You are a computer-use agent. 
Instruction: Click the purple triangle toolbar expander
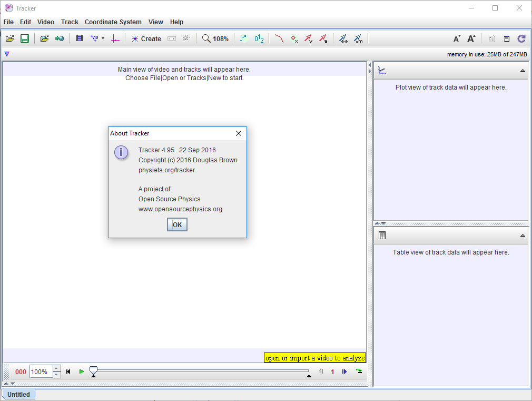[7, 54]
